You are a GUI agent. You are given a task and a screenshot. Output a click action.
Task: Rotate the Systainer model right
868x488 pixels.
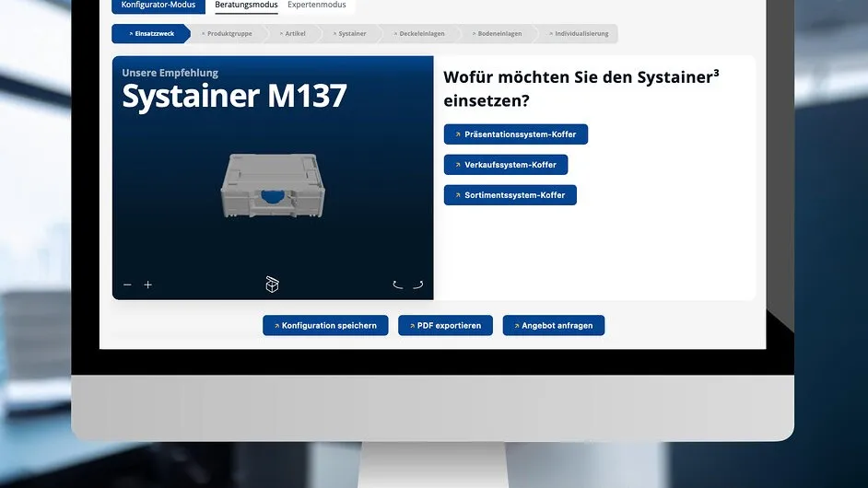[418, 285]
